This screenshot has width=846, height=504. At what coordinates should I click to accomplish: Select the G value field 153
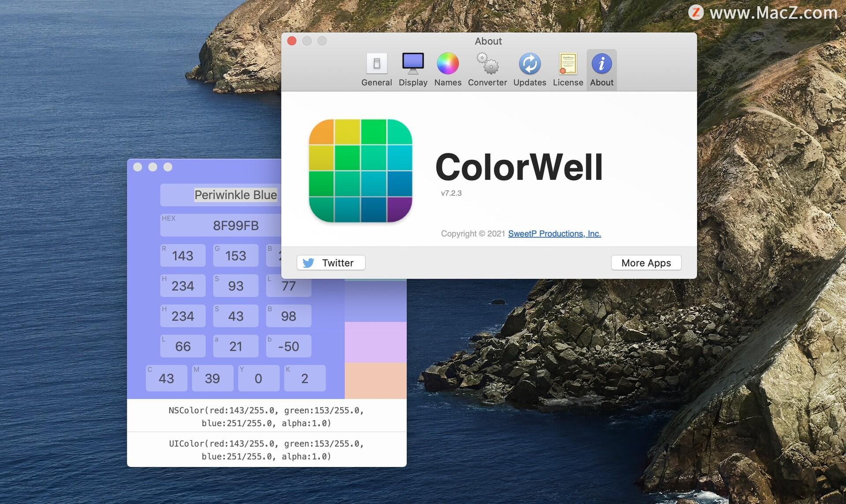pos(236,256)
